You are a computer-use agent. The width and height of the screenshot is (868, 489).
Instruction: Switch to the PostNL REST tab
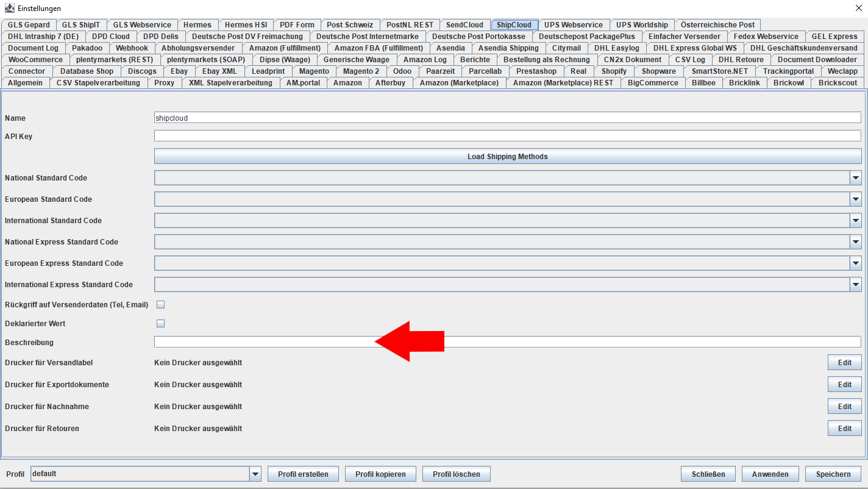pos(410,25)
